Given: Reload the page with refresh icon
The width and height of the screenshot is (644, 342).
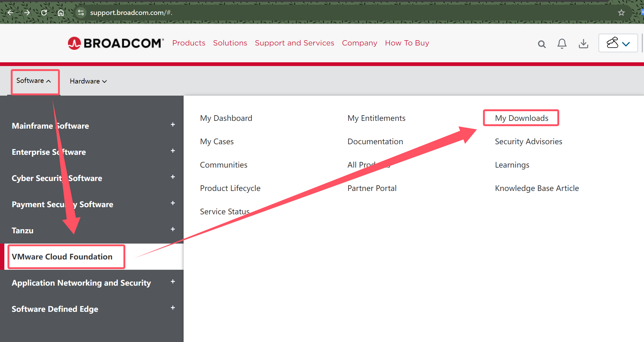Looking at the screenshot, I should (x=44, y=12).
